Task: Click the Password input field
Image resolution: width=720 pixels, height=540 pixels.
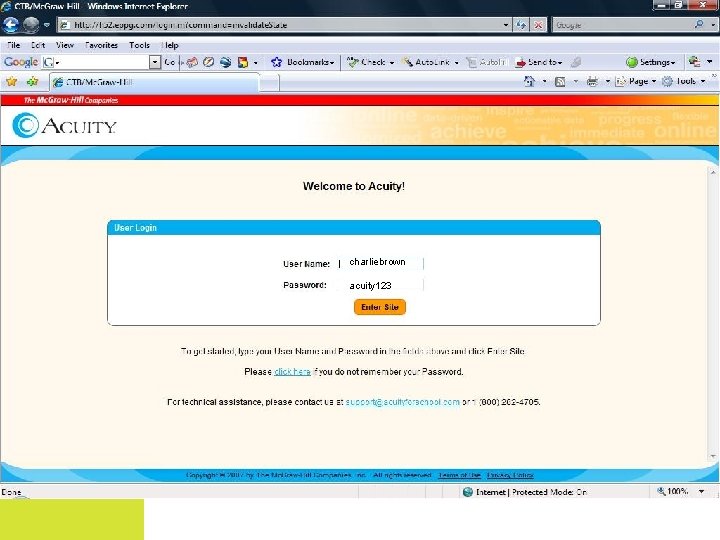Action: [382, 285]
